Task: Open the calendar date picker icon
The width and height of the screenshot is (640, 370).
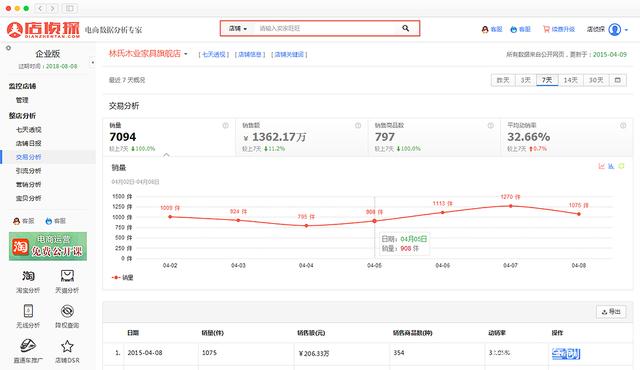Action: click(x=618, y=80)
